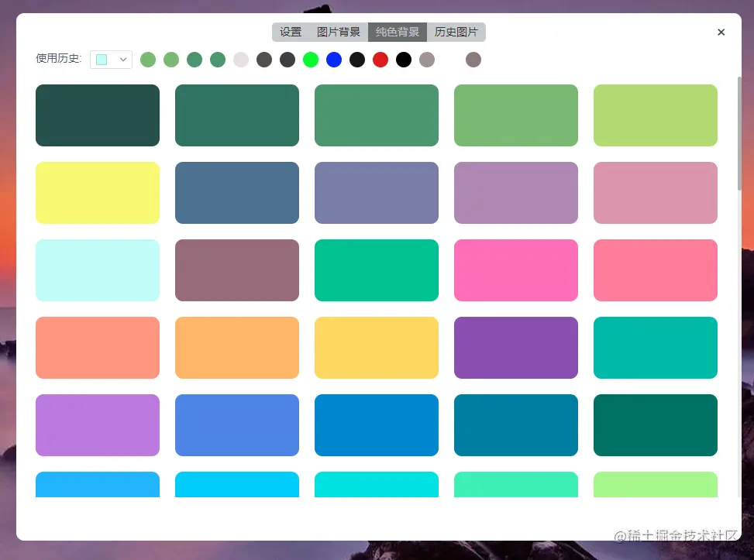The height and width of the screenshot is (560, 754).
Task: Choose the pale yellow background swatch
Action: coord(97,192)
